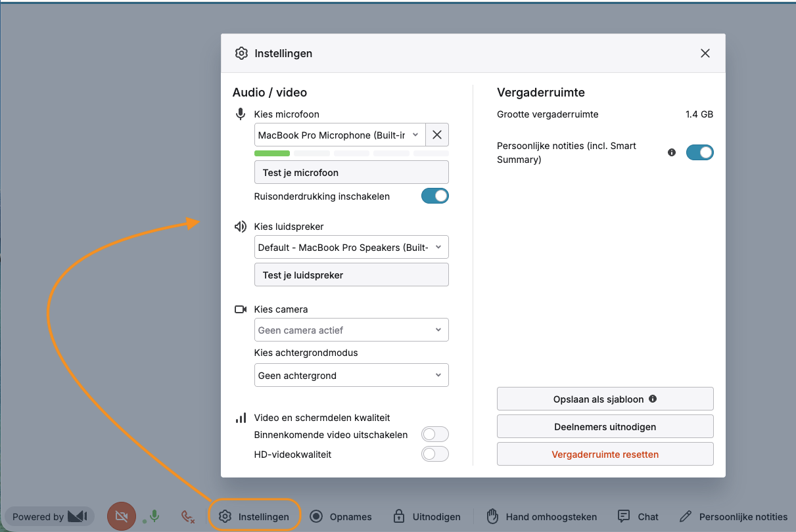796x532 pixels.
Task: Close the Instellingen dialog
Action: point(705,53)
